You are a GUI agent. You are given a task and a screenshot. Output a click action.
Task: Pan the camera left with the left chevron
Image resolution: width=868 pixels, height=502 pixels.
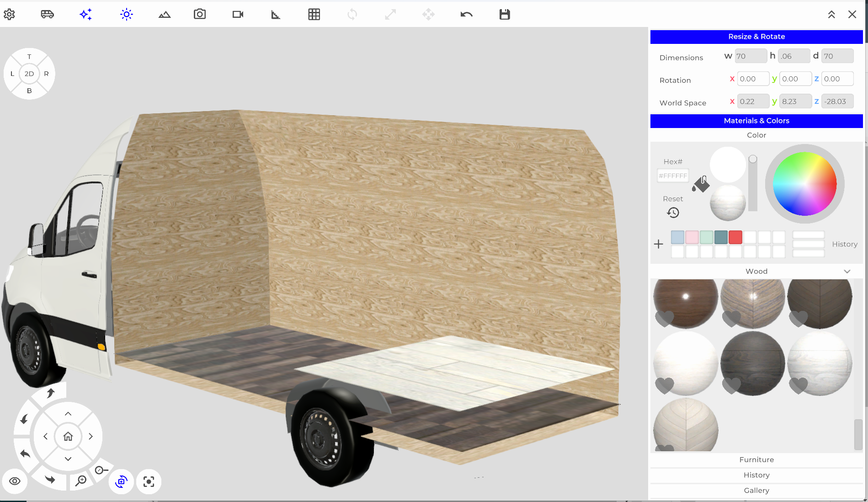(46, 436)
